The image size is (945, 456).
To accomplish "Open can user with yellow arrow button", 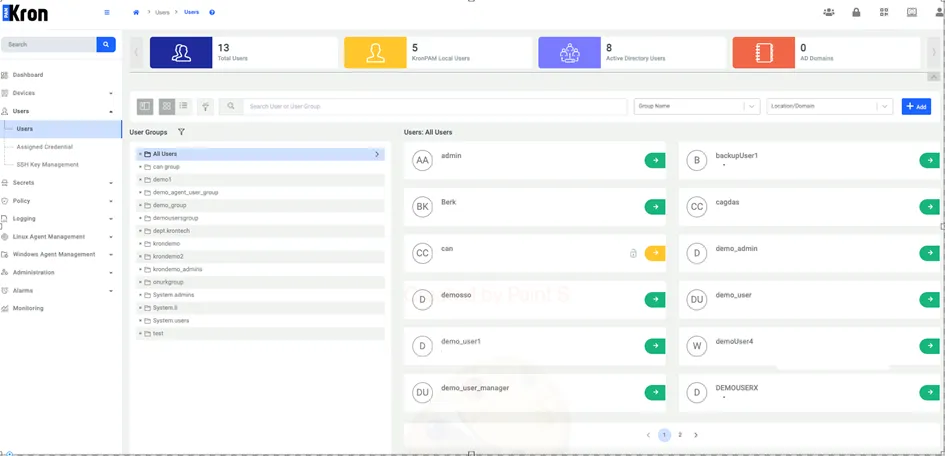I will pos(655,254).
